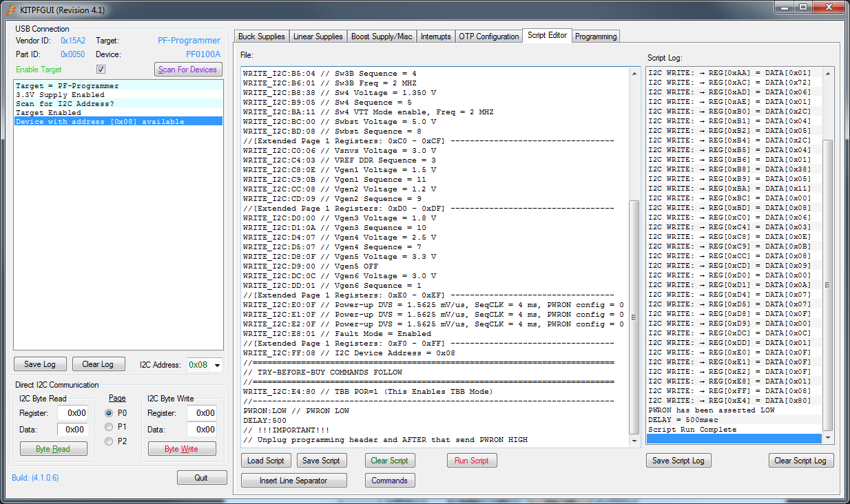Click script line 'WRITE_I2C:E4:80' TBB POR
Image resolution: width=850 pixels, height=504 pixels.
pos(368,392)
